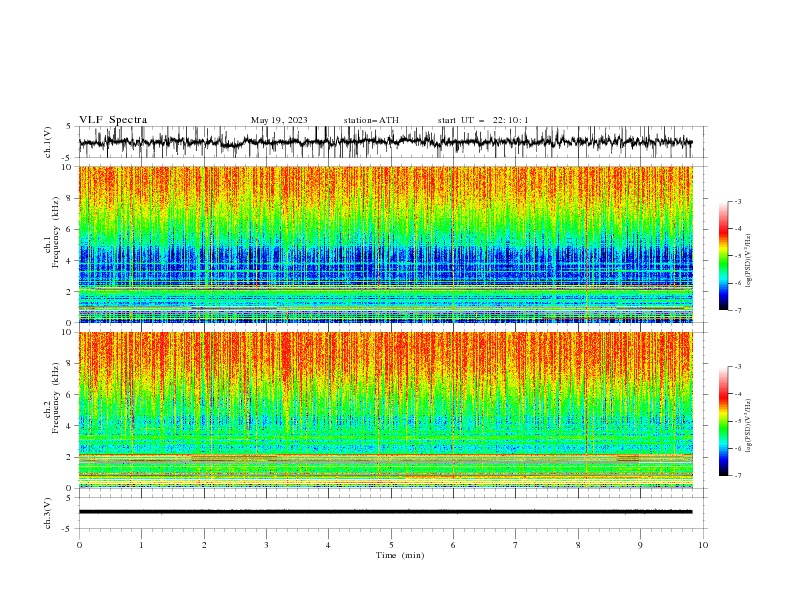
Task: Click the lower ch.2 PSD color bar
Action: point(723,421)
